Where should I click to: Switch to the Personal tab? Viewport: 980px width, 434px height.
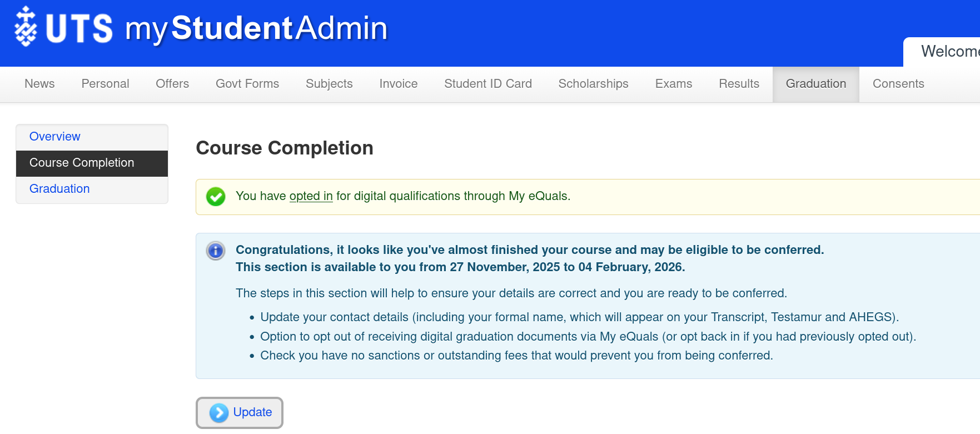(105, 84)
